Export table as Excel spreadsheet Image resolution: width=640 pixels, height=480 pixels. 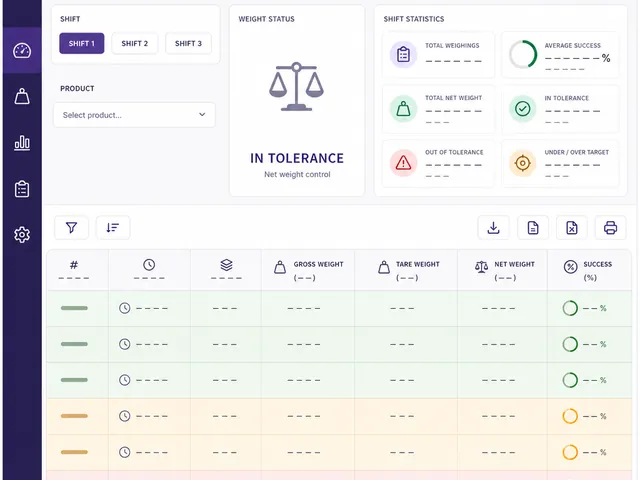(x=572, y=228)
